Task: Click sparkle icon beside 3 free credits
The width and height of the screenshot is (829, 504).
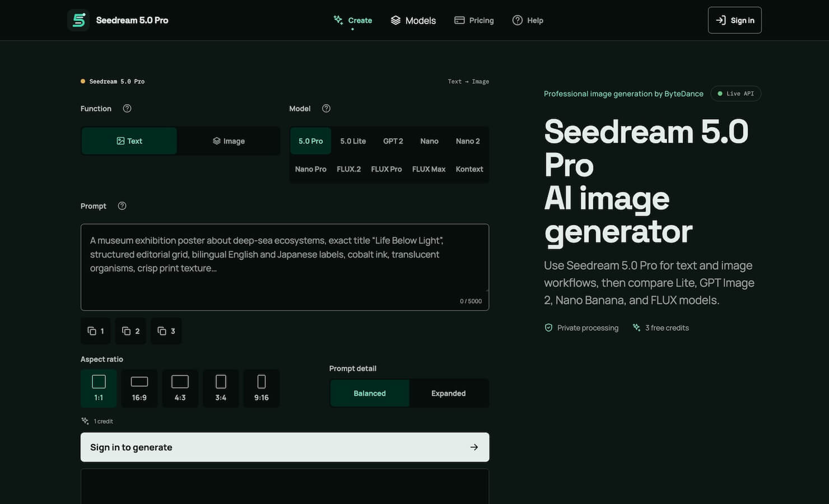Action: [x=636, y=328]
